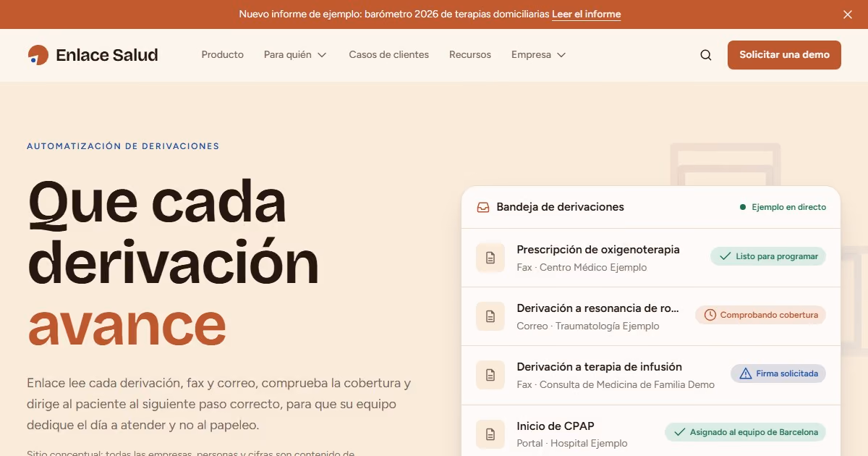Click the Enlace Salud brand name
Screen dimensions: 868x456
tap(107, 55)
